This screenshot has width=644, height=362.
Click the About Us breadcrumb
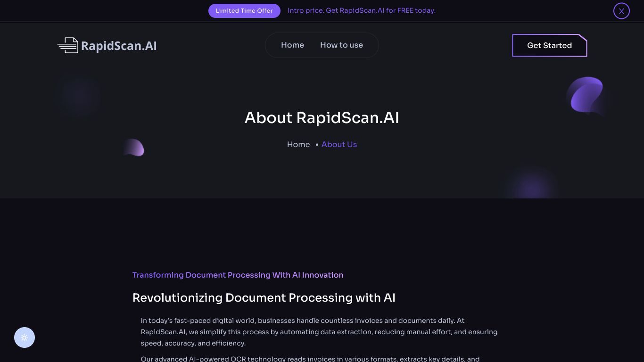pos(339,144)
